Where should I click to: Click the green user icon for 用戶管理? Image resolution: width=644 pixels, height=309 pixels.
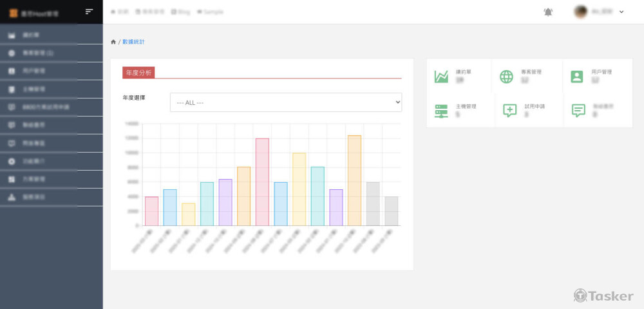pos(576,77)
